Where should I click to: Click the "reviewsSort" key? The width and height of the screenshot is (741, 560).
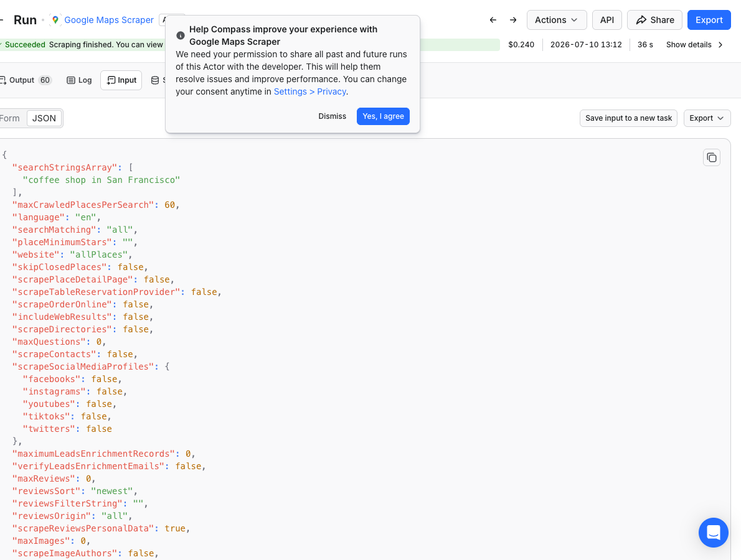tap(46, 491)
